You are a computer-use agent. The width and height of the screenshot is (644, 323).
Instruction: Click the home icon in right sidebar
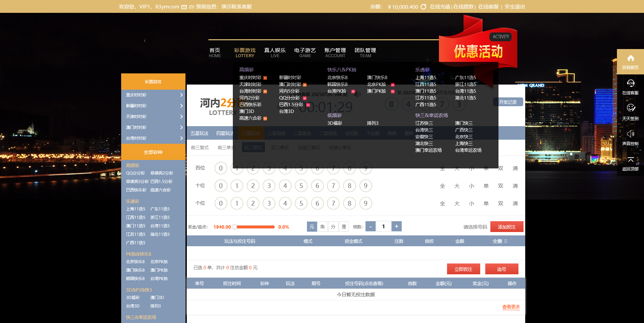pos(630,58)
